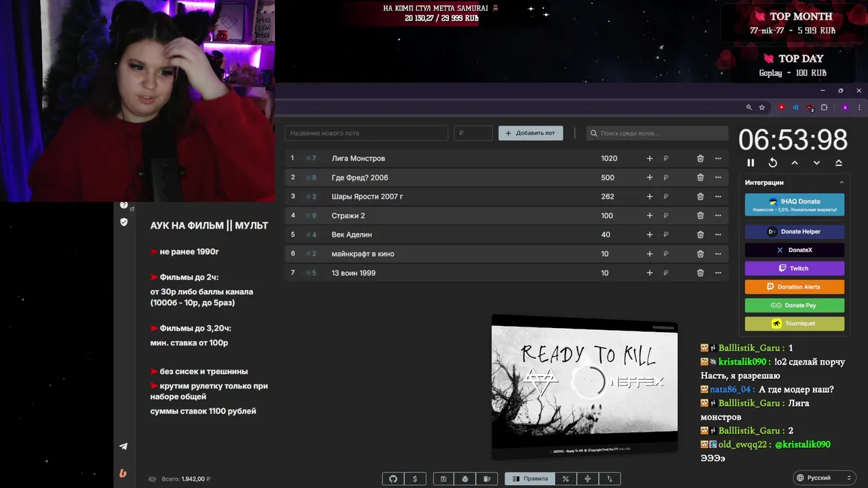Connect DonateX integration
Screen dimensions: 868x488
(795, 250)
